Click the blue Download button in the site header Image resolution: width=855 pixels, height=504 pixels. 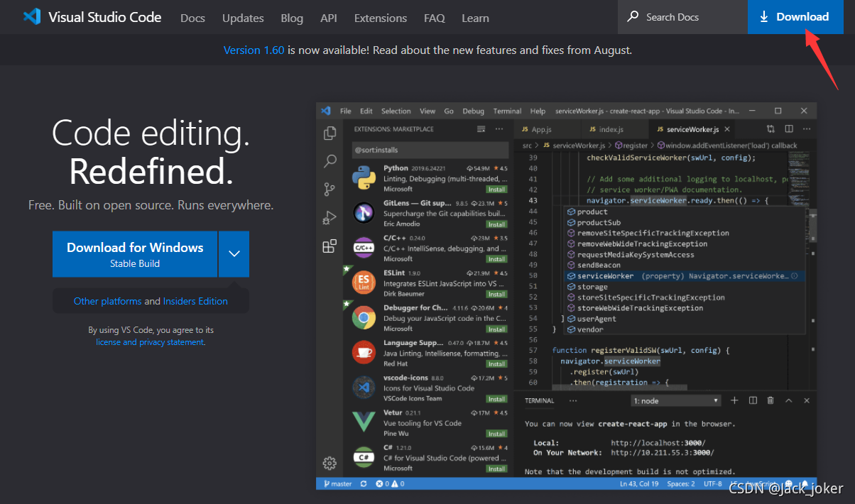(x=794, y=17)
